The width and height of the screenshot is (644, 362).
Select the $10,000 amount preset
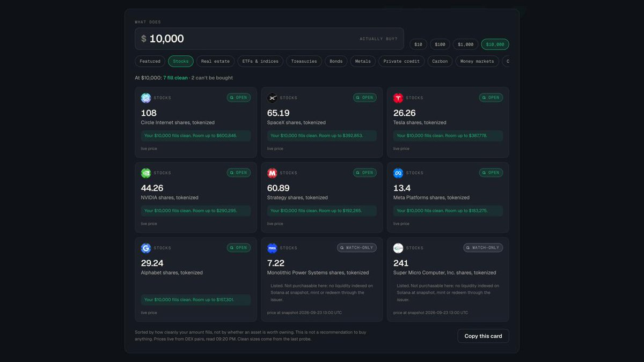(x=495, y=45)
